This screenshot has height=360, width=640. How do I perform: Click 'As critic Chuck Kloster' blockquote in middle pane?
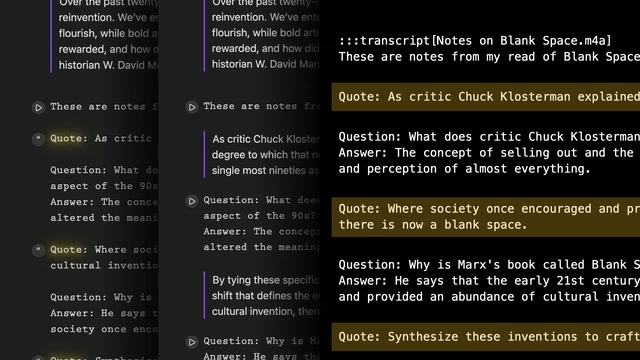[x=265, y=139]
